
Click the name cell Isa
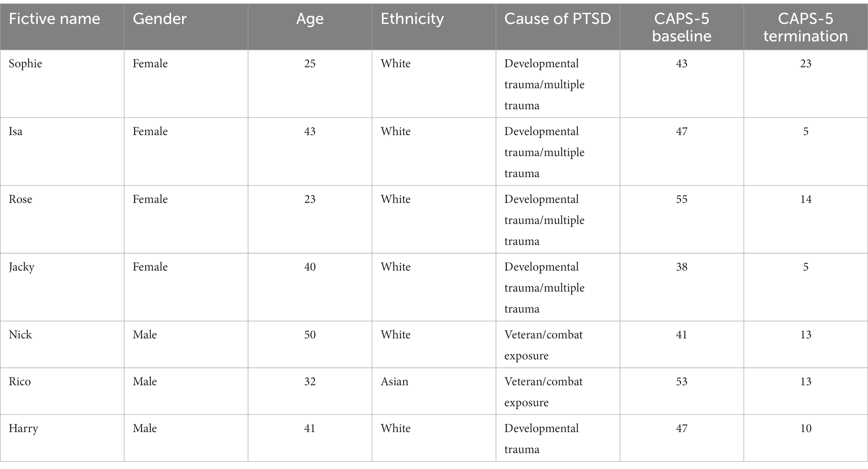[16, 131]
